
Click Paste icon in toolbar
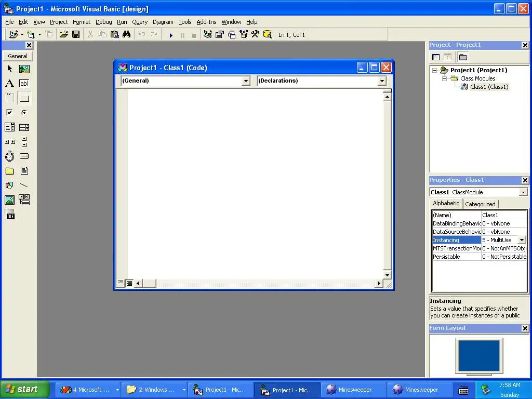click(x=115, y=35)
